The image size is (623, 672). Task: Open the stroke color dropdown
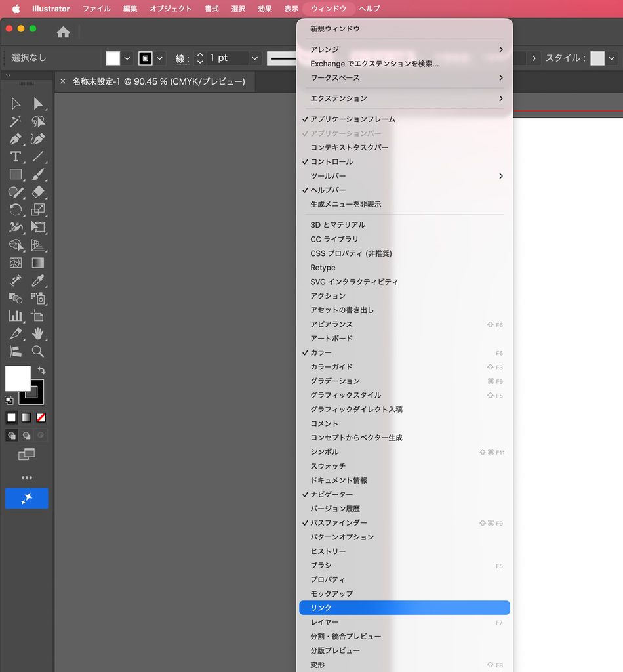pos(160,58)
